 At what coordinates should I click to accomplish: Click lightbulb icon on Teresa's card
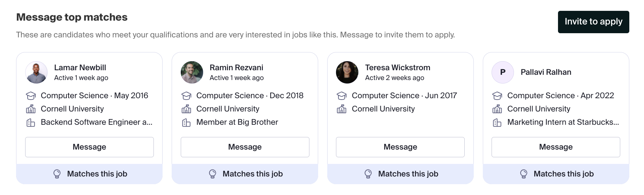(x=368, y=174)
